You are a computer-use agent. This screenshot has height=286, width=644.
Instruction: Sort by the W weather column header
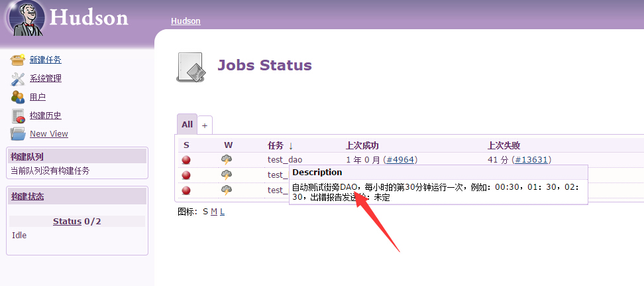(x=229, y=145)
